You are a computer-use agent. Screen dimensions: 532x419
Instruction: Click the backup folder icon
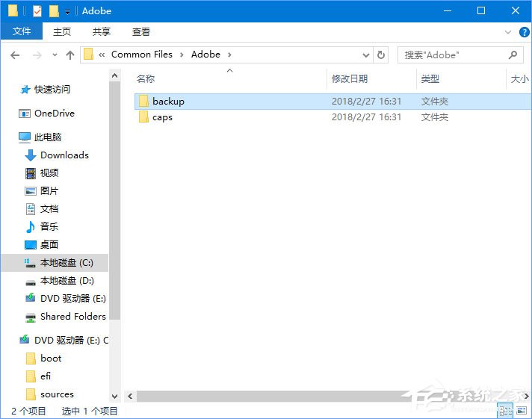pyautogui.click(x=143, y=101)
